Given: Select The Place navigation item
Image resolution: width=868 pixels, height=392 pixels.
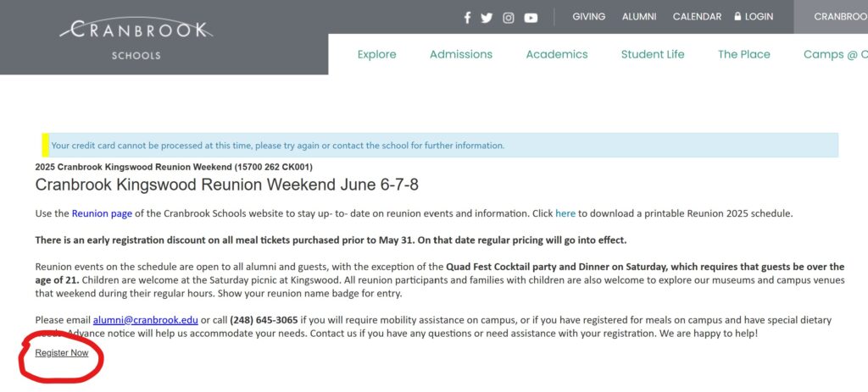Looking at the screenshot, I should 744,54.
